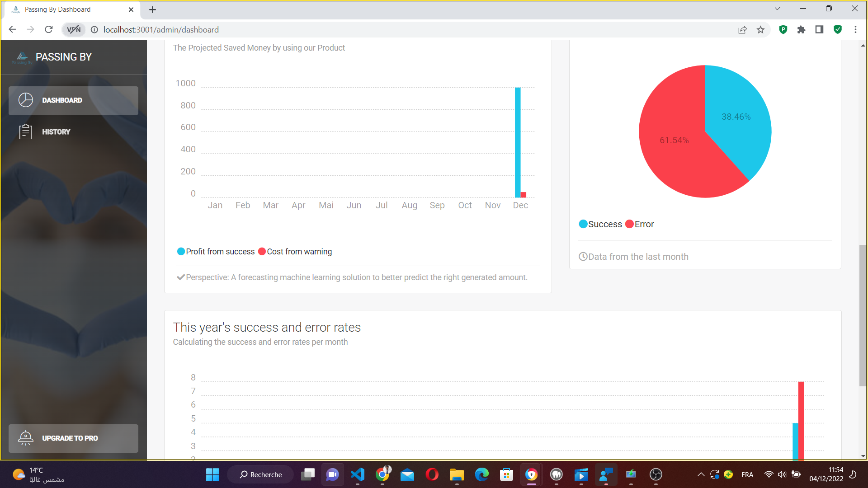Toggle the browser side panel icon
The width and height of the screenshot is (868, 488).
(819, 30)
